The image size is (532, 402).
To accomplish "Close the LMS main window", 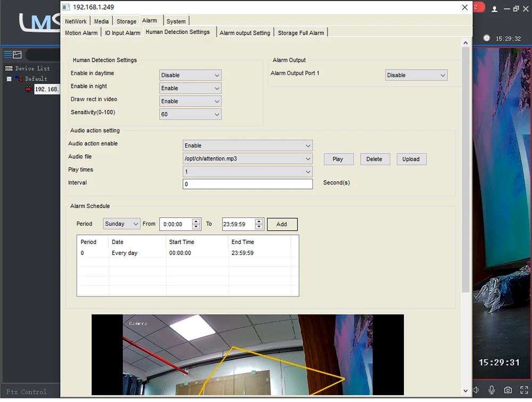I will coord(526,9).
